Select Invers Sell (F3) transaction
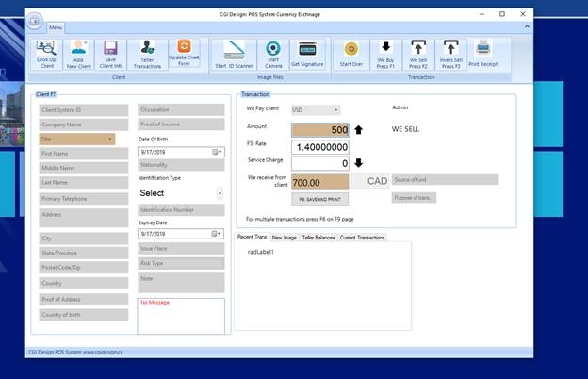This screenshot has width=588, height=379. 450,54
